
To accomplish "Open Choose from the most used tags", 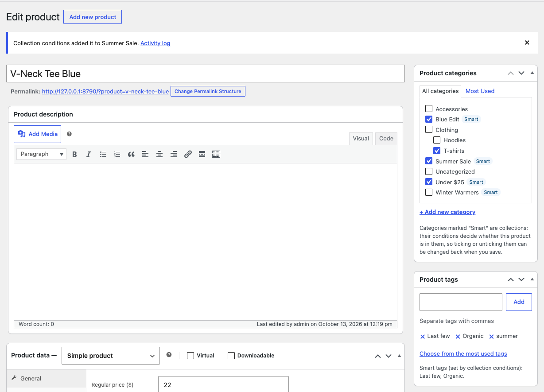I will click(463, 353).
